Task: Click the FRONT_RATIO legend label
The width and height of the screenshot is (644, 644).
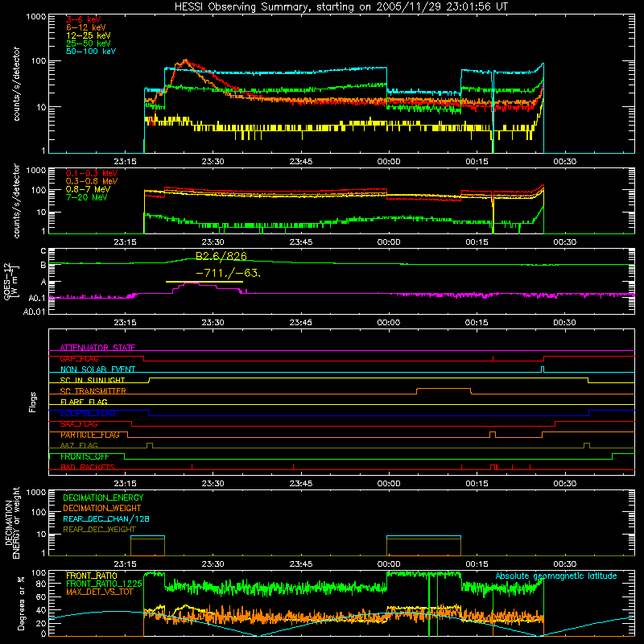Action: [92, 576]
